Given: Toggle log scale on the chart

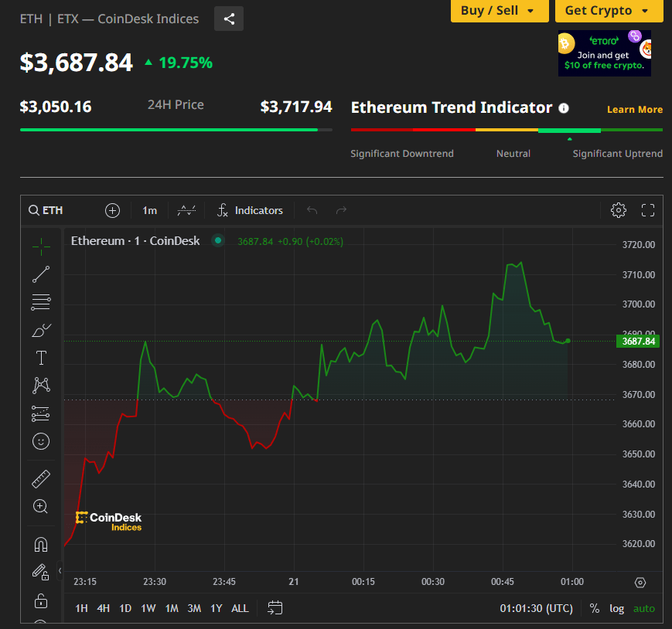Looking at the screenshot, I should click(616, 608).
